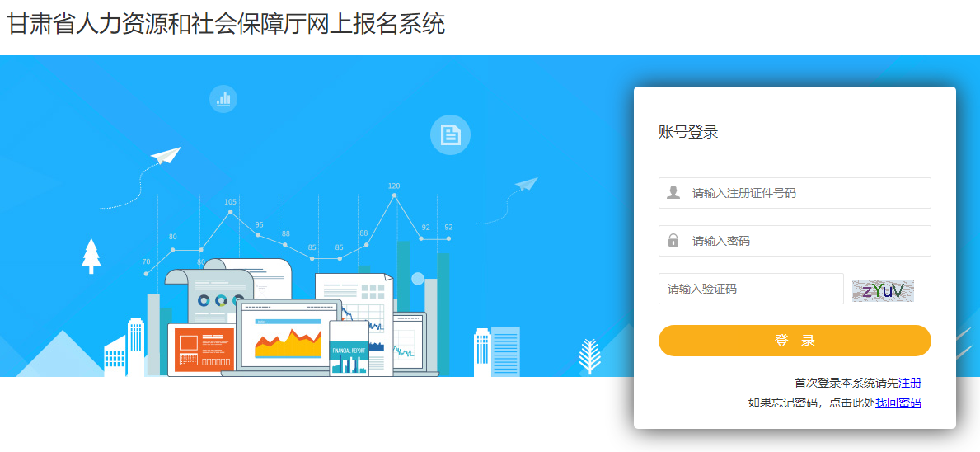The width and height of the screenshot is (980, 452).
Task: Click the orange tablet screen illustration
Action: click(204, 350)
